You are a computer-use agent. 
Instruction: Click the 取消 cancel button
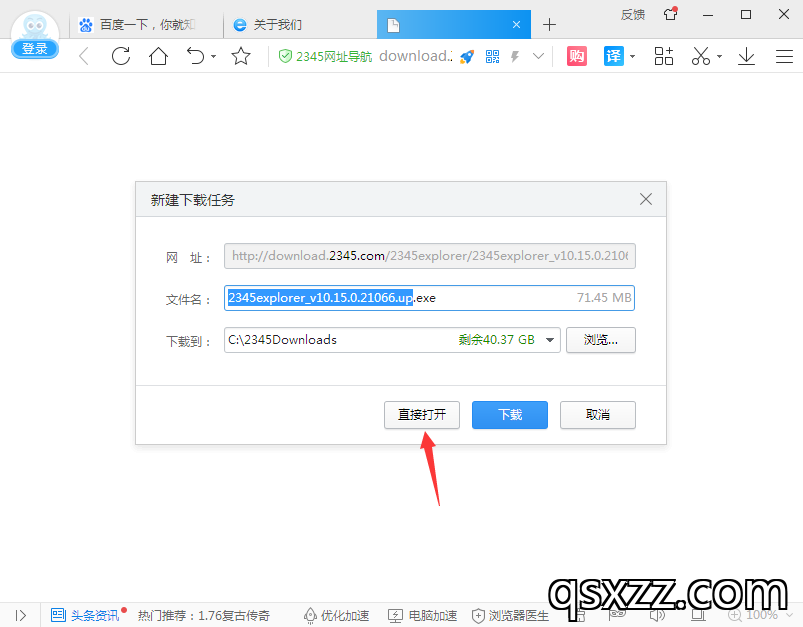pos(598,415)
